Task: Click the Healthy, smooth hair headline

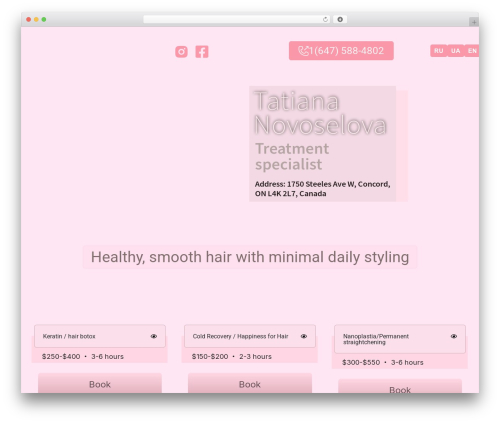Action: click(250, 257)
